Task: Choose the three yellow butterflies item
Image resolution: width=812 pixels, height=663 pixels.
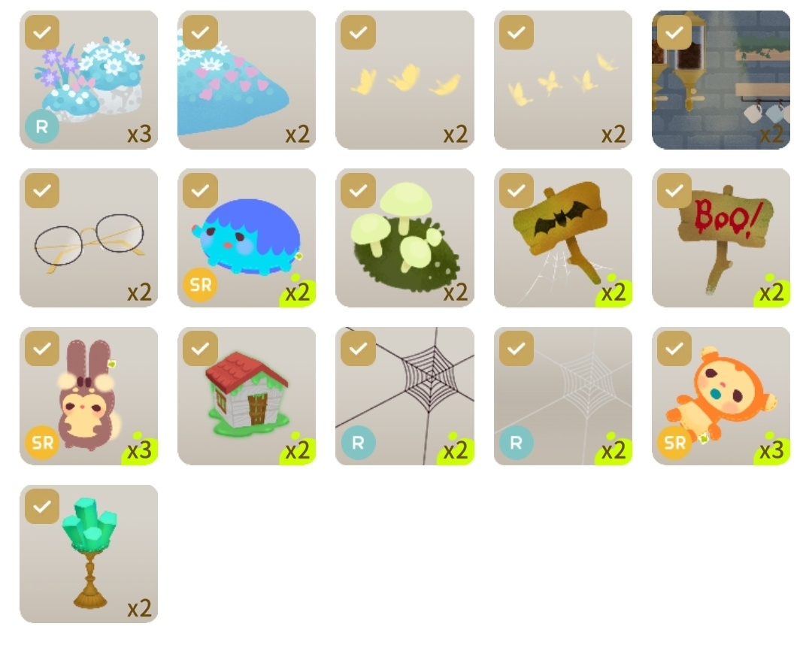Action: (404, 80)
